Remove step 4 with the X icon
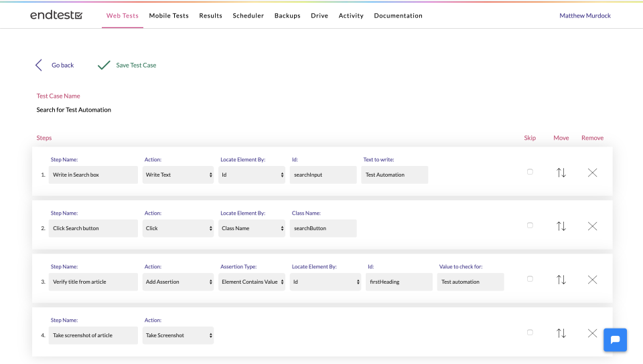The width and height of the screenshot is (643, 364). [592, 333]
